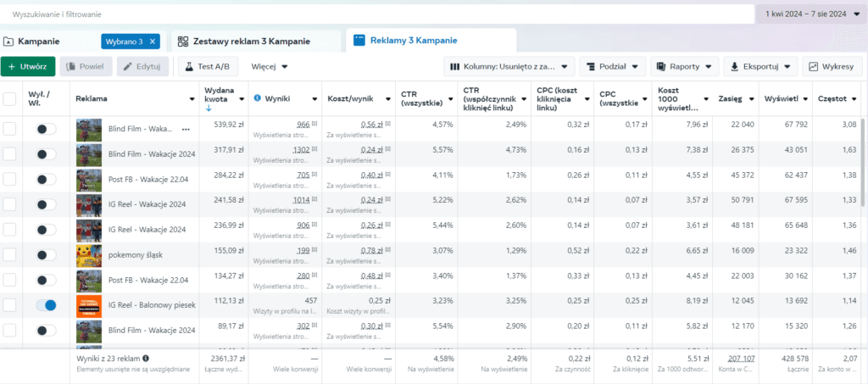The height and width of the screenshot is (384, 868).
Task: Click the vertical scrollbar of the table
Action: point(864,160)
